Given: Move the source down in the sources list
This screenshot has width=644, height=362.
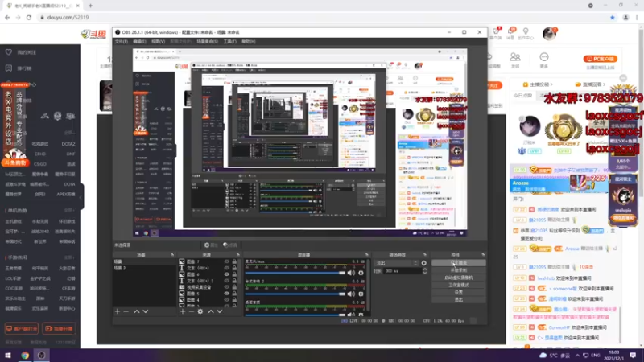Looking at the screenshot, I should (x=220, y=311).
